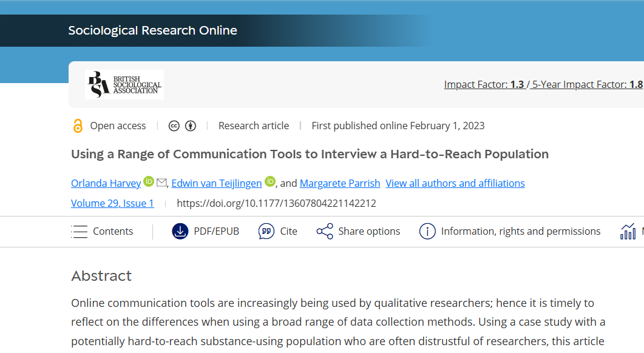Click the open access padlock icon

click(x=78, y=126)
